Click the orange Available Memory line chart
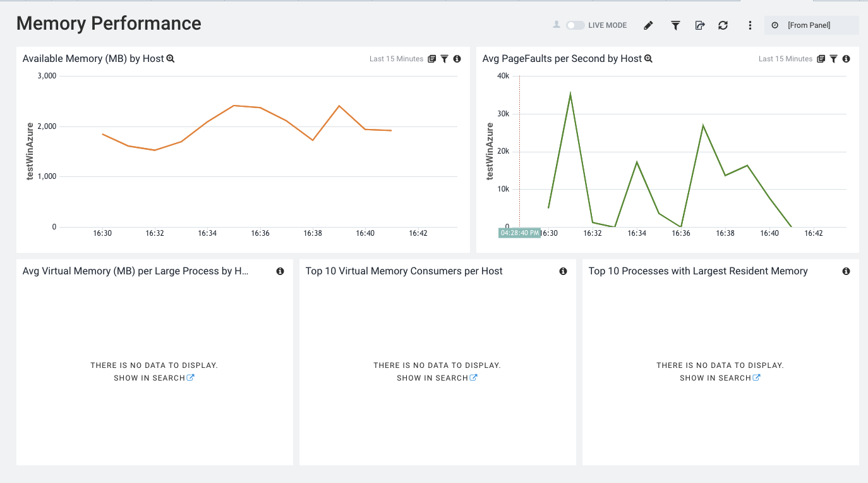The width and height of the screenshot is (868, 483). (247, 126)
